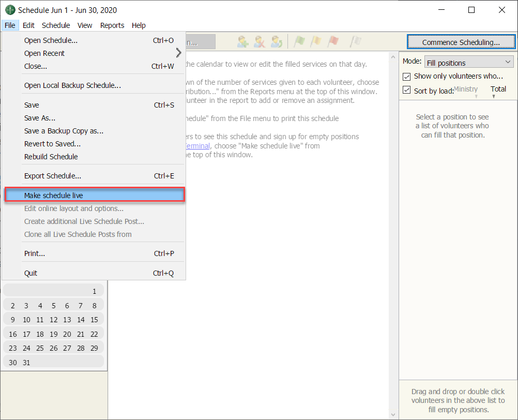Viewport: 518px width, 420px height.
Task: Uncheck 'Show only volunteers who...'
Action: (406, 76)
